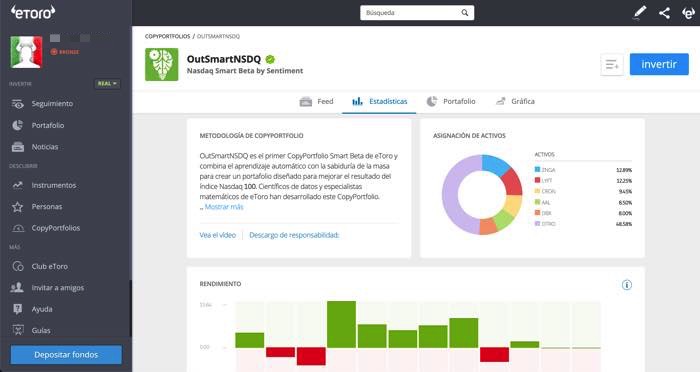Viewport: 700px width, 372px height.
Task: Click the green verified badge next to OutSmartNSDQ
Action: tap(270, 59)
